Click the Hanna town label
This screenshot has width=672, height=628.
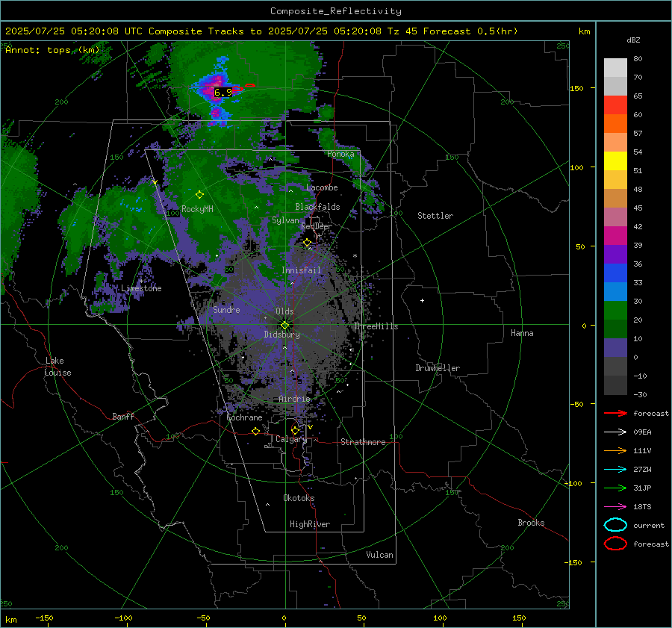pyautogui.click(x=522, y=333)
